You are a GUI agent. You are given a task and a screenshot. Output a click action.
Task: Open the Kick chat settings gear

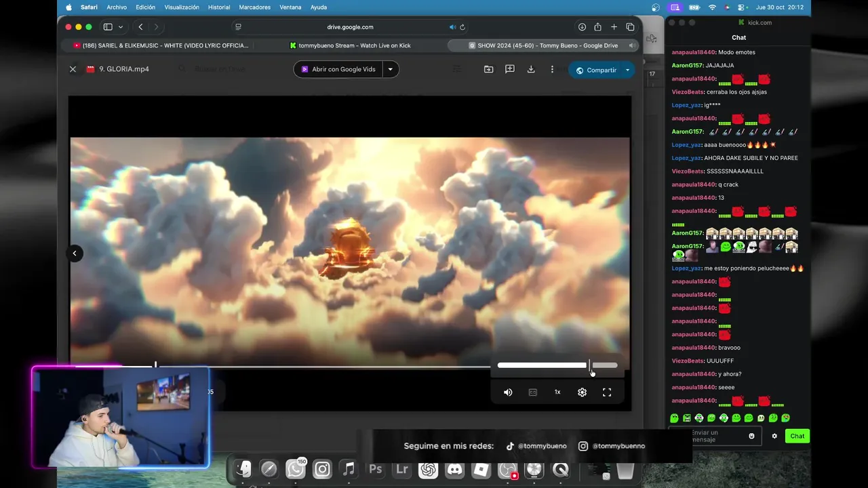(774, 436)
